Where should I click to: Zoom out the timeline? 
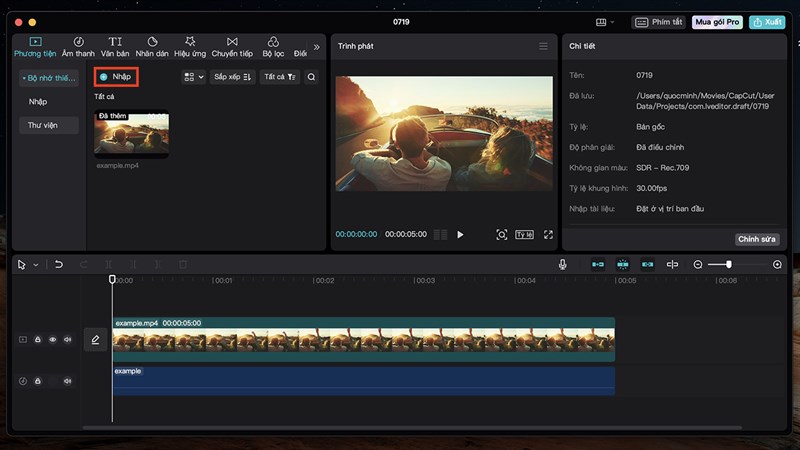click(x=698, y=264)
